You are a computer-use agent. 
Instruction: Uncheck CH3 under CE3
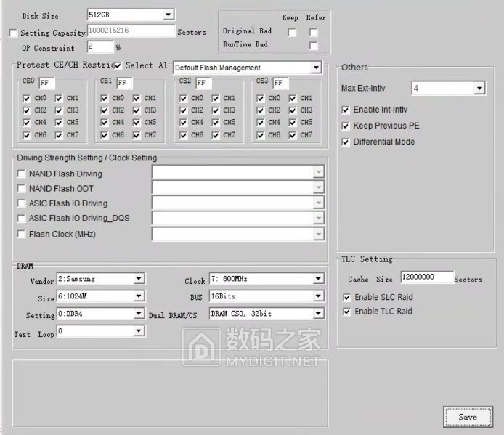tap(293, 110)
